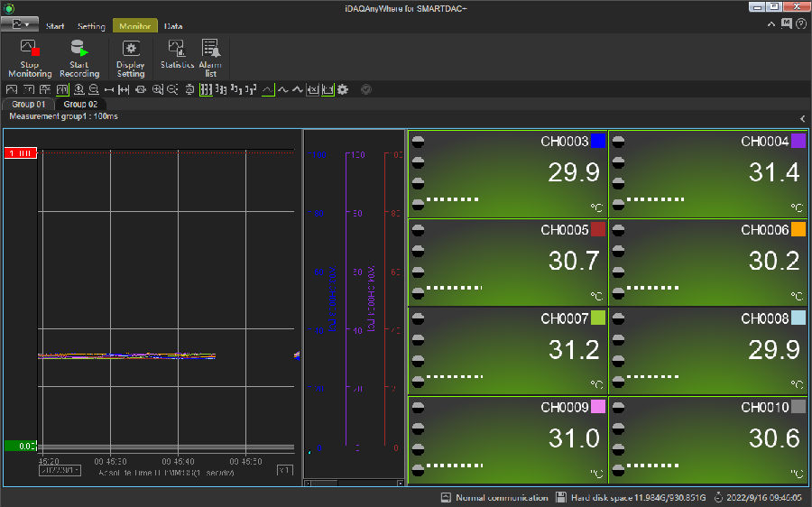Screen dimensions: 812x507
Task: Select the CH0007 tile value 31.2
Action: click(x=574, y=350)
